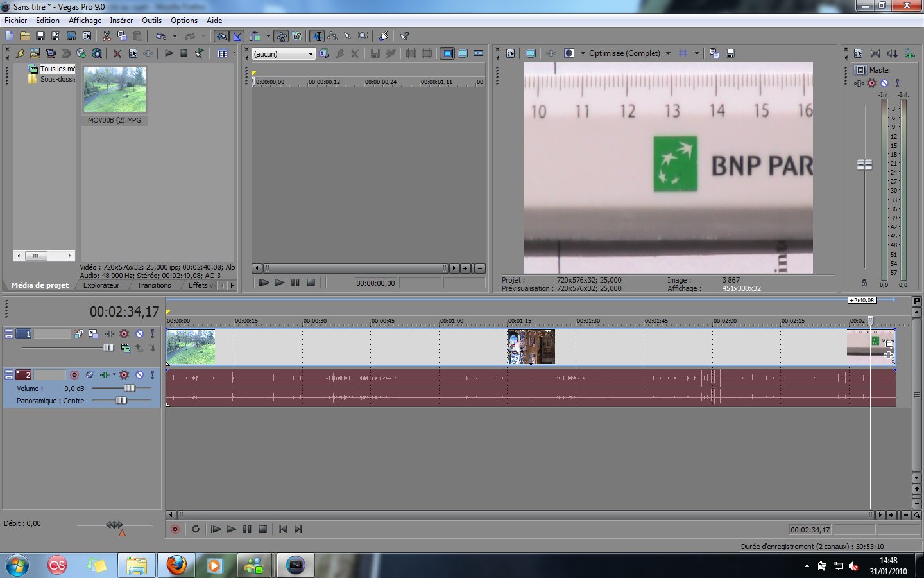Screen dimensions: 924x578
Task: Open a project with the folder icon
Action: pyautogui.click(x=25, y=36)
